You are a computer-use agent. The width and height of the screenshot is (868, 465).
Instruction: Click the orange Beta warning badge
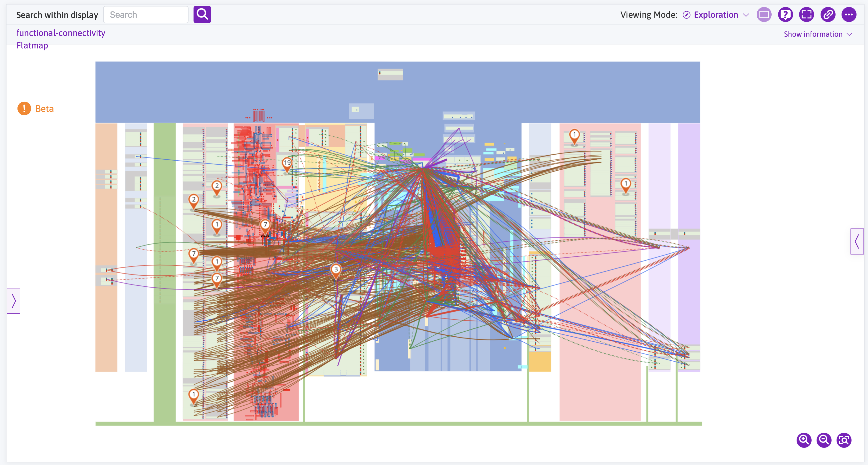24,108
